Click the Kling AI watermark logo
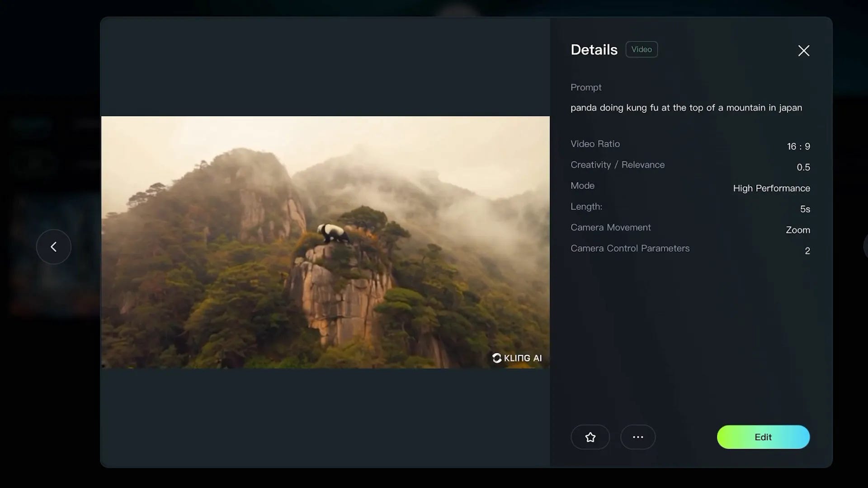The height and width of the screenshot is (488, 868). click(x=517, y=358)
